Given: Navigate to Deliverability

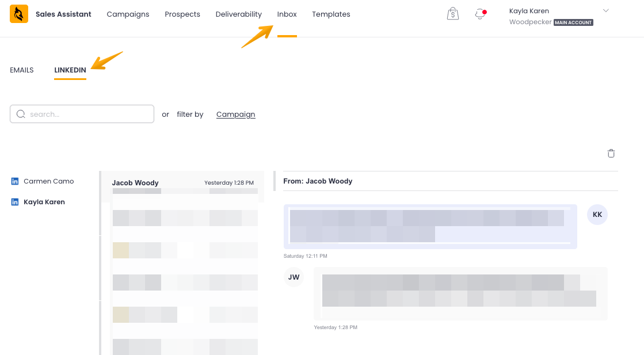Looking at the screenshot, I should (x=238, y=14).
